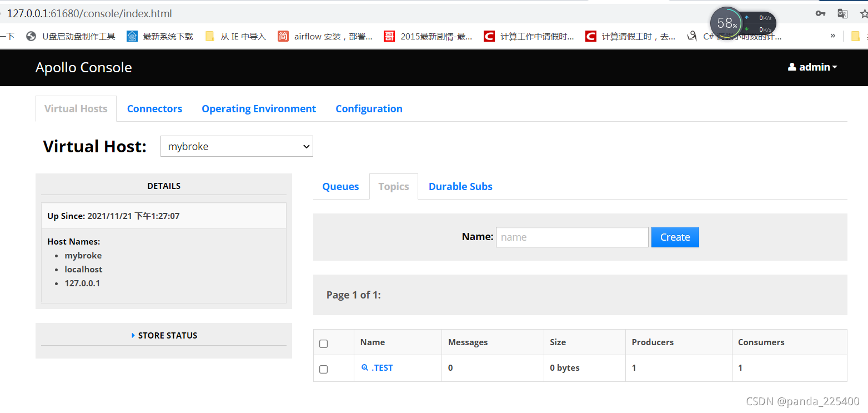868x413 pixels.
Task: Open the Operating Environment tab
Action: (x=259, y=108)
